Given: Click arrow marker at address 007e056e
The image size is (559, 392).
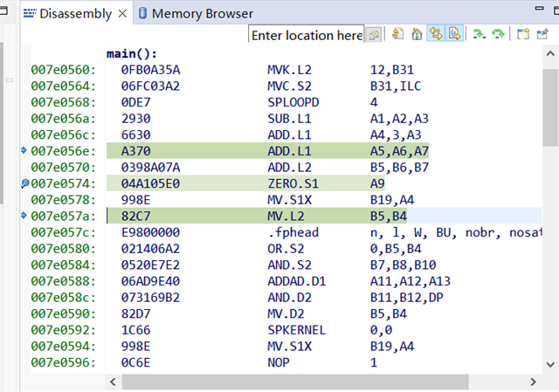Looking at the screenshot, I should tap(24, 150).
